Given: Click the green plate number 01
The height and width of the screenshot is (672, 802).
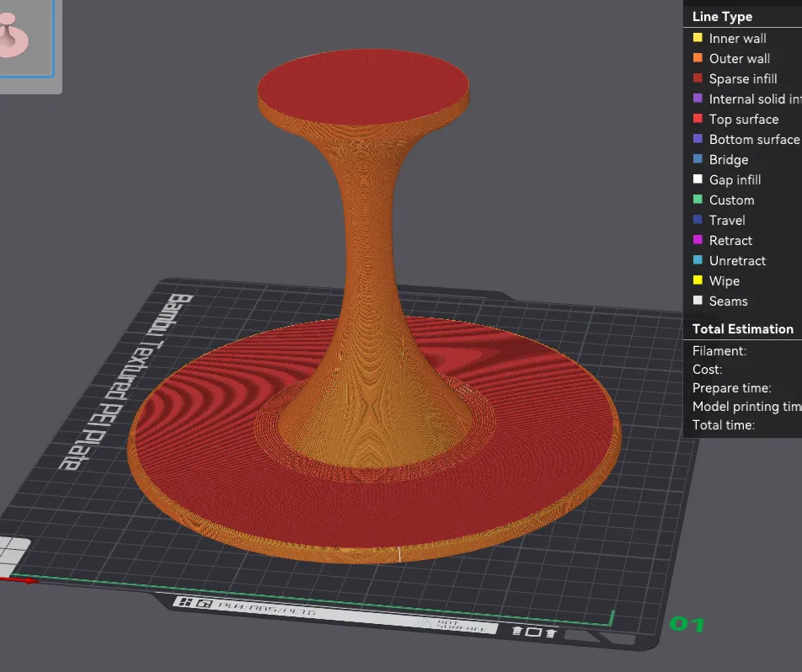Looking at the screenshot, I should click(687, 624).
